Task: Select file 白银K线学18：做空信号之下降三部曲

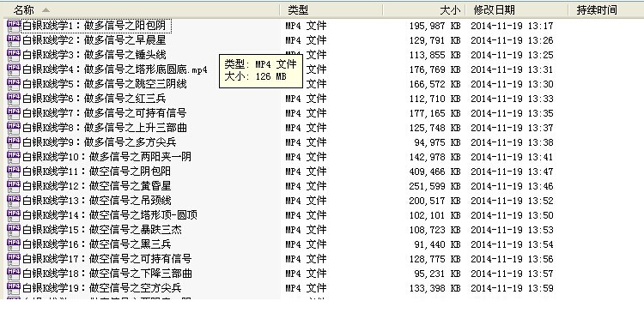Action: tap(106, 274)
